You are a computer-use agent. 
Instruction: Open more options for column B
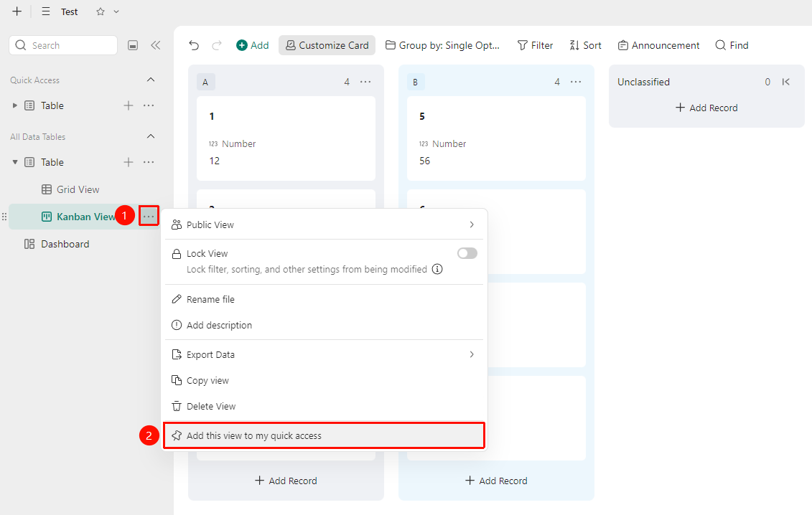tap(576, 82)
